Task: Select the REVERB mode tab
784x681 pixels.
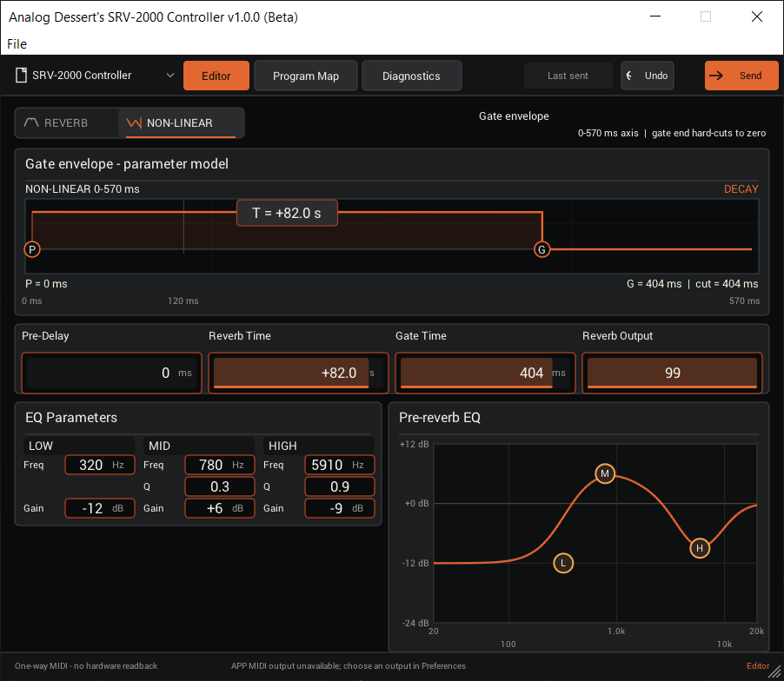Action: [67, 122]
